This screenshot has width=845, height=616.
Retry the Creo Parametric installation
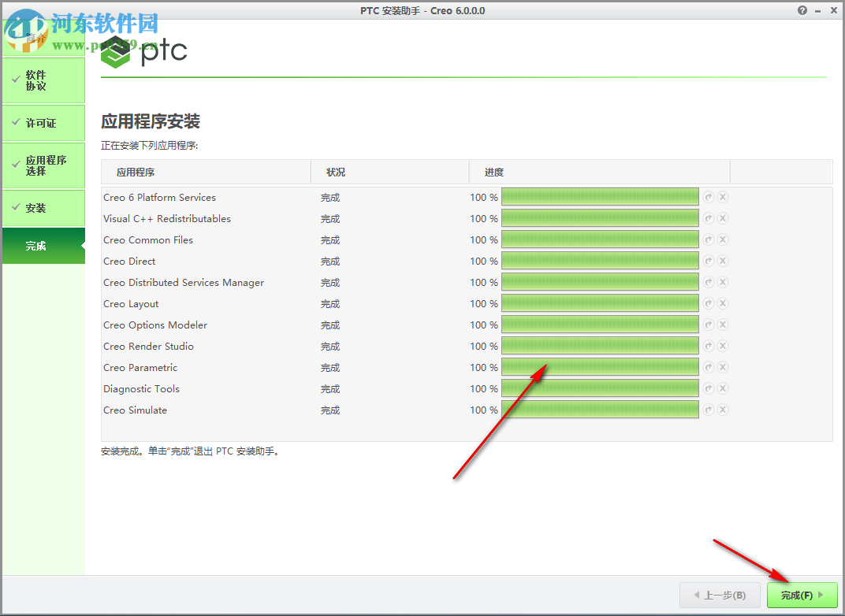click(708, 367)
